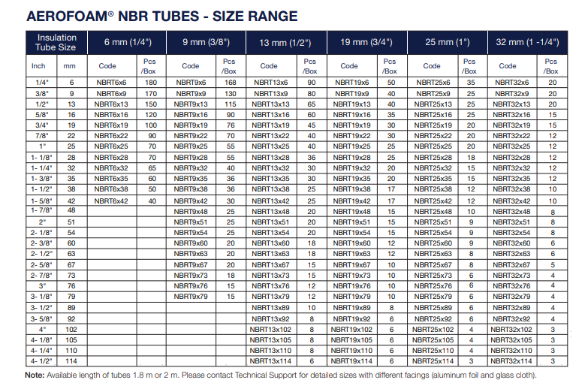
Task: Click code cell NBRT9x13
Action: click(x=191, y=104)
